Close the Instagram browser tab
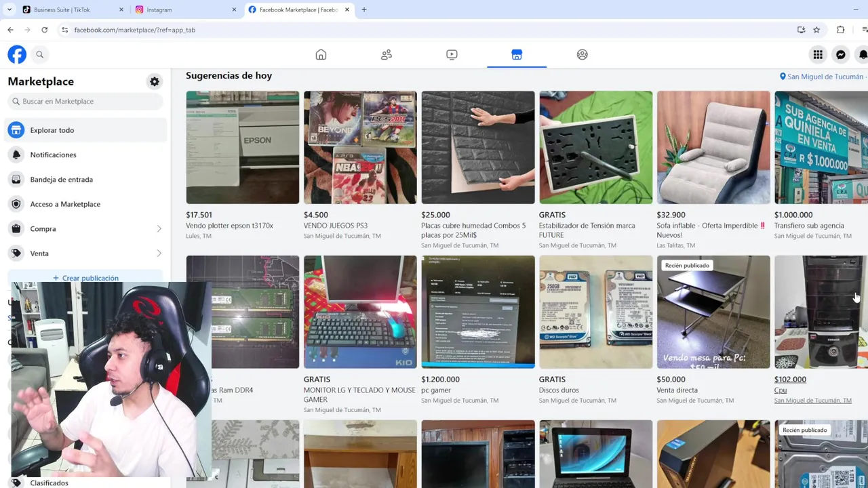Image resolution: width=868 pixels, height=488 pixels. click(233, 9)
